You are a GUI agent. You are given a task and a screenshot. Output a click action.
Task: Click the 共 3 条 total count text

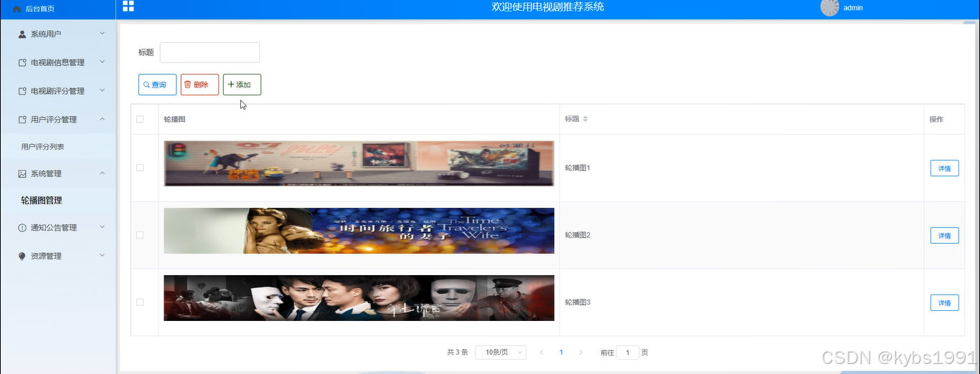pyautogui.click(x=457, y=353)
